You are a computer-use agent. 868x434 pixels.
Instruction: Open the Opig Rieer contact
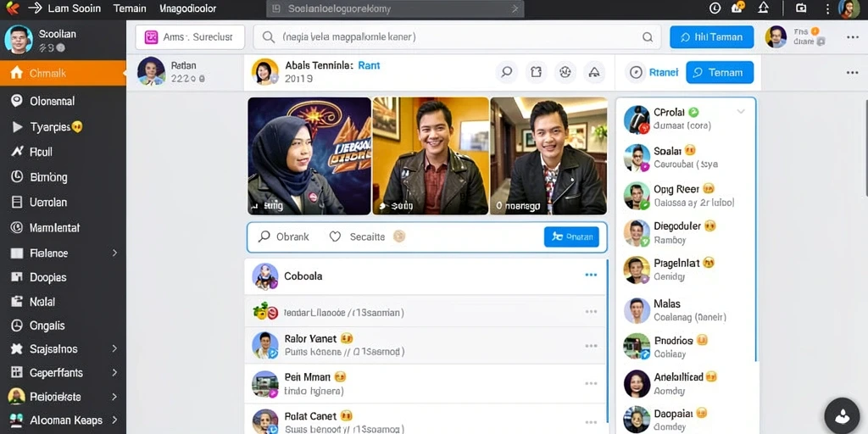[685, 196]
